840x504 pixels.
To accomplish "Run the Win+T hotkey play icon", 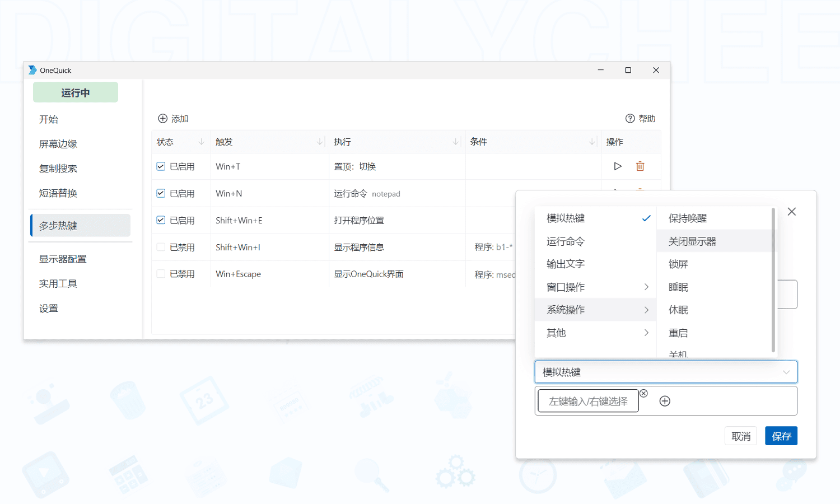I will point(618,166).
